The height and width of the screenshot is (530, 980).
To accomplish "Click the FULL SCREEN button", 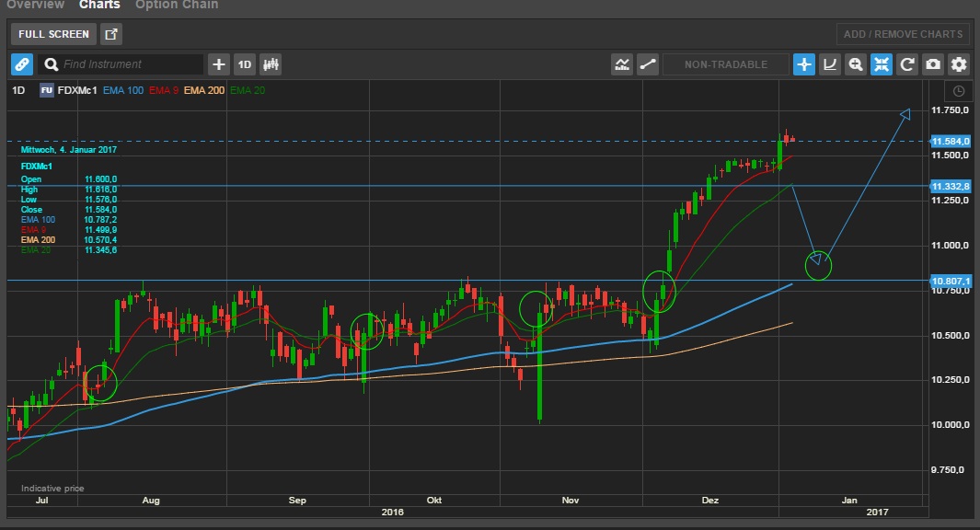I will [53, 34].
